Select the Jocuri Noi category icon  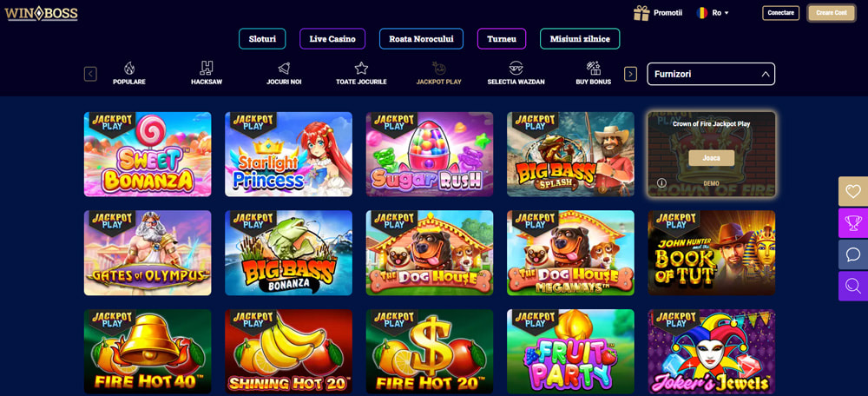pyautogui.click(x=284, y=68)
